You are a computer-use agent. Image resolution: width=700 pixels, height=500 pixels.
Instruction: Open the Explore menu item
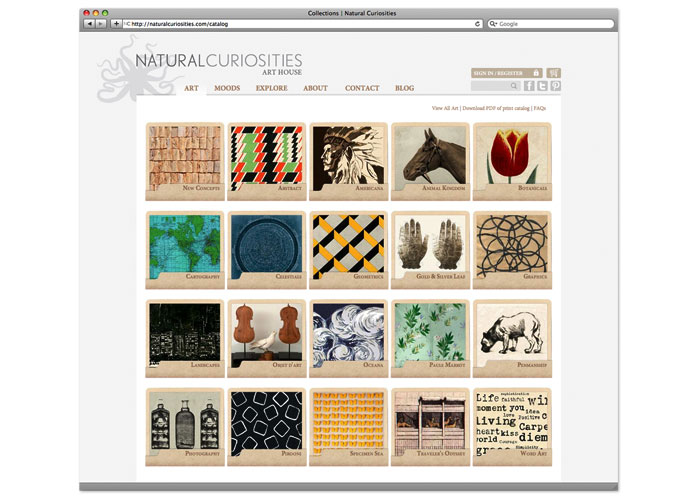[x=271, y=88]
